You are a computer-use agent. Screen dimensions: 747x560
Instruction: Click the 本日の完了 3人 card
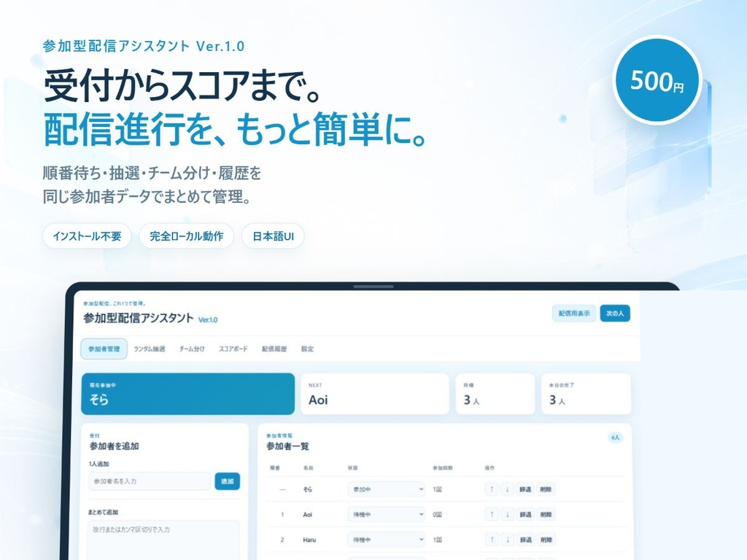tap(586, 394)
